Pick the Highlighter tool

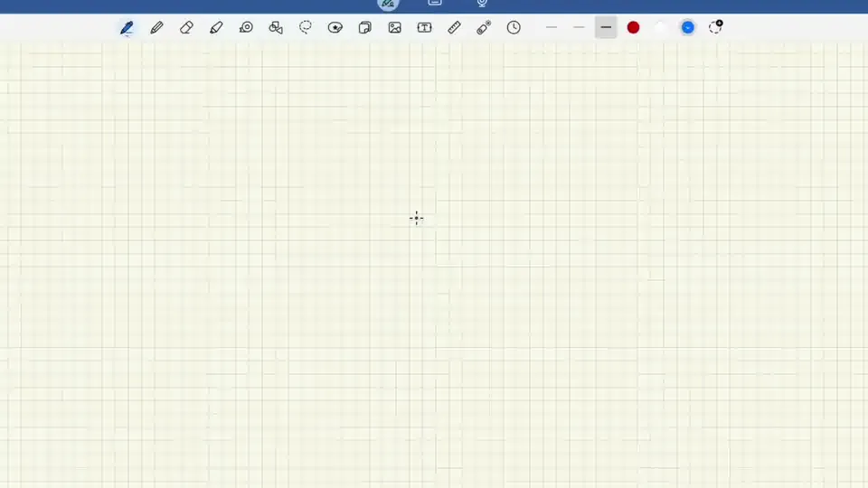(216, 28)
